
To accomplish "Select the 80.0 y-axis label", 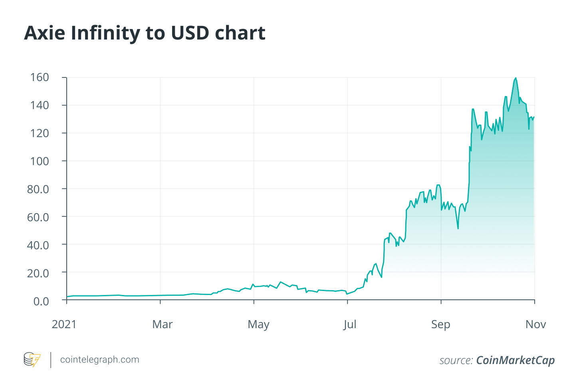I will 38,189.
